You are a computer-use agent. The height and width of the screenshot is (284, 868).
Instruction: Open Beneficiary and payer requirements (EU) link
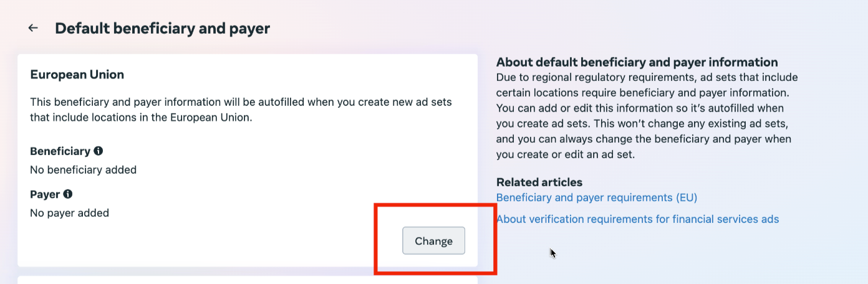tap(596, 197)
